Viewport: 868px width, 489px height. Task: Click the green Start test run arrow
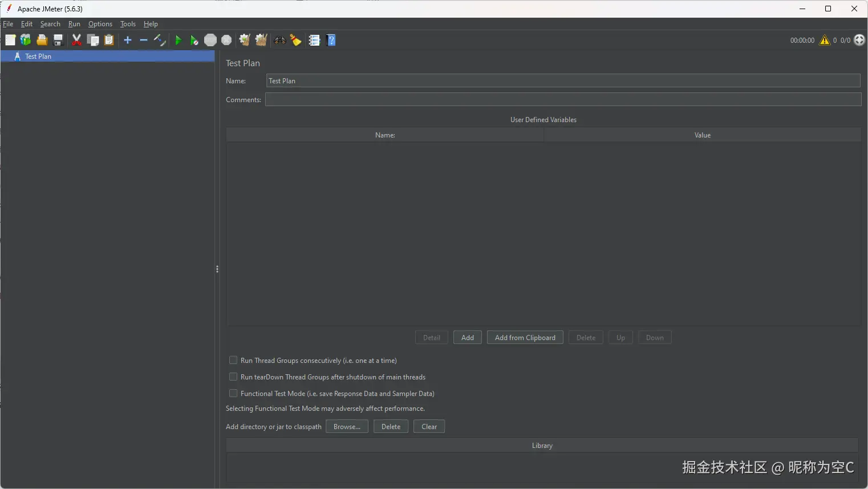tap(178, 40)
